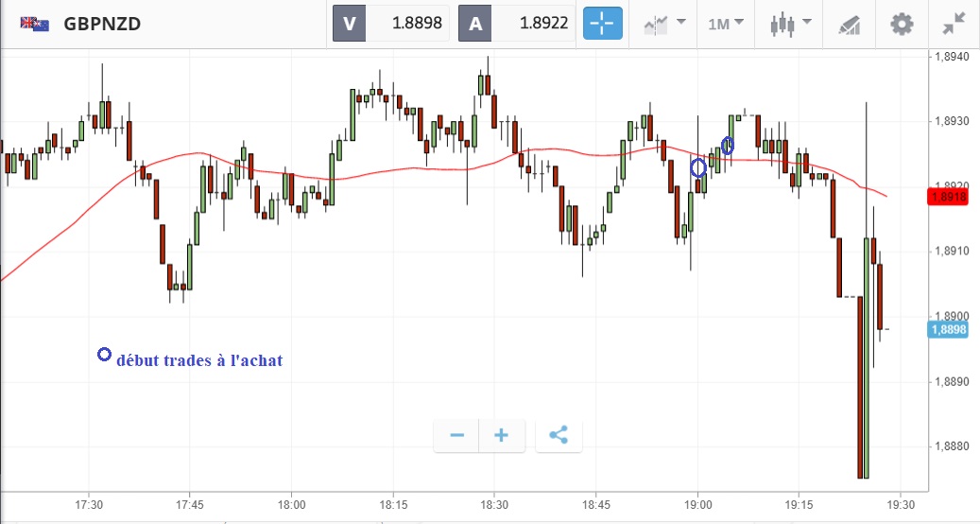Click the blue oval marker near 19:05
This screenshot has height=524, width=980.
(x=728, y=146)
